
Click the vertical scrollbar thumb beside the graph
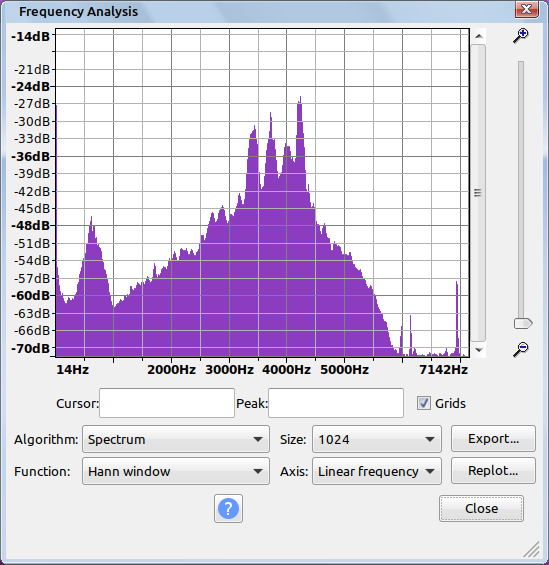point(478,193)
